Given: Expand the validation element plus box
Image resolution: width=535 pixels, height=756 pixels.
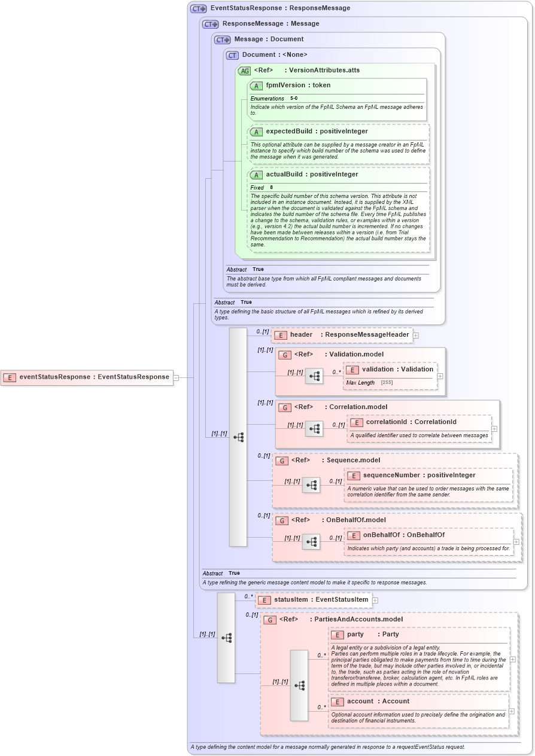Looking at the screenshot, I should click(x=440, y=376).
